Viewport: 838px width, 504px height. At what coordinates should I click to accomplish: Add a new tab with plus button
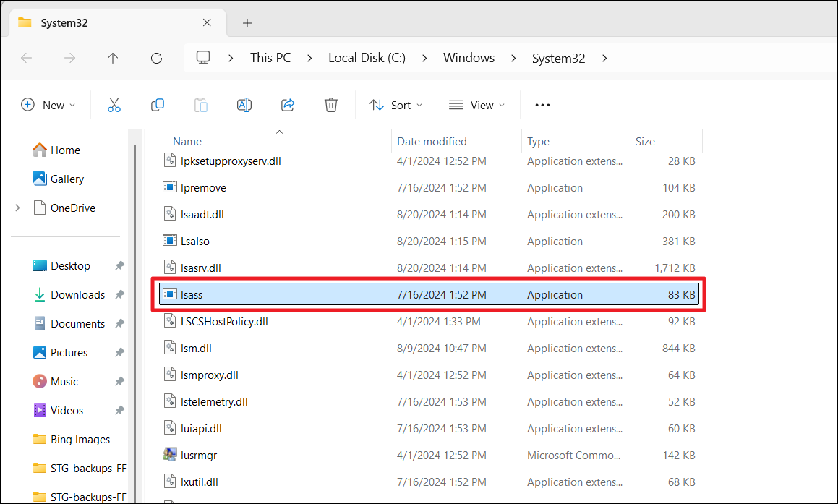pos(247,23)
